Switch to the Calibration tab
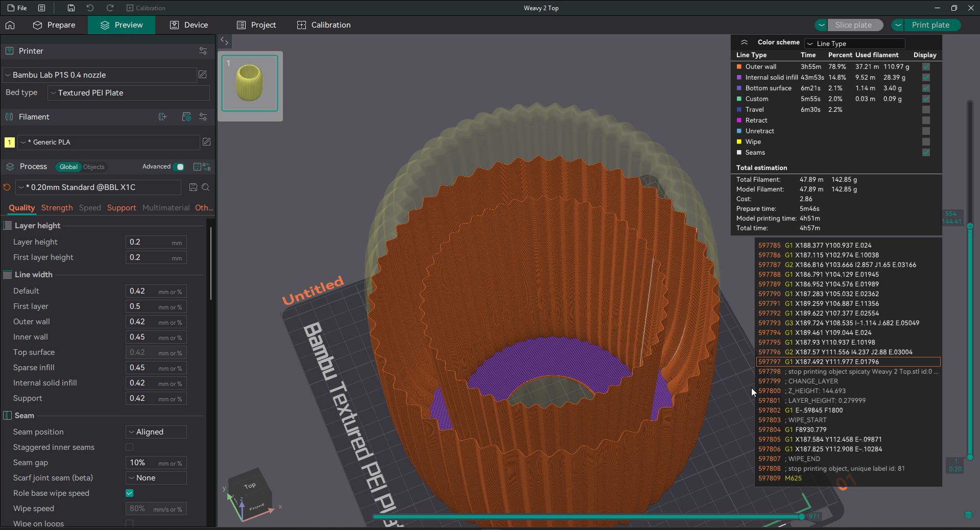Viewport: 980px width, 530px height. point(324,25)
